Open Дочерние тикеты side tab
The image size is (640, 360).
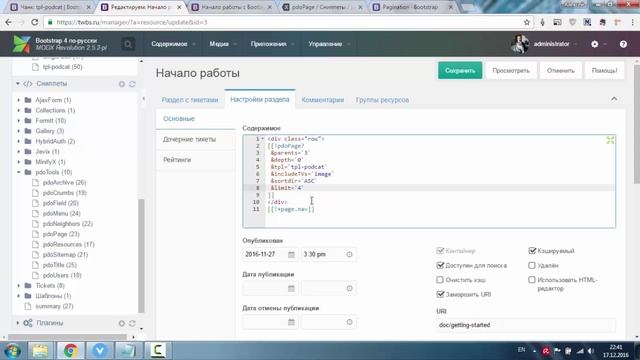[x=196, y=140]
